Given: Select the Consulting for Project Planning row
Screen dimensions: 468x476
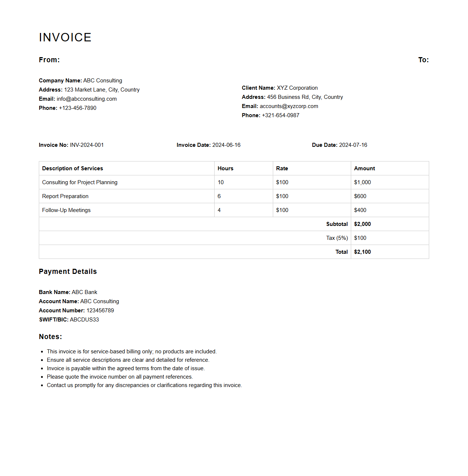Looking at the screenshot, I should (80, 182).
